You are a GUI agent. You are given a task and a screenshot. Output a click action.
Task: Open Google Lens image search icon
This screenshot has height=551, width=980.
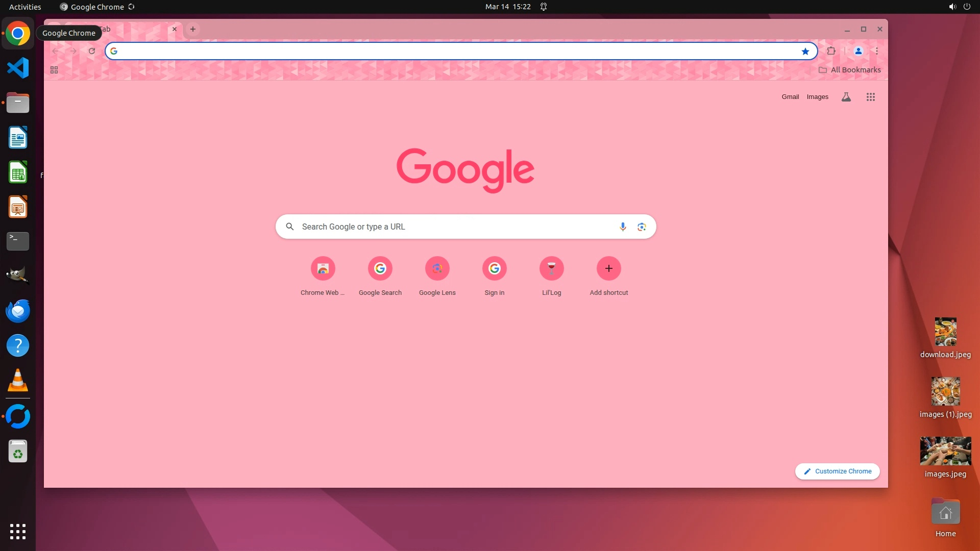click(x=642, y=227)
